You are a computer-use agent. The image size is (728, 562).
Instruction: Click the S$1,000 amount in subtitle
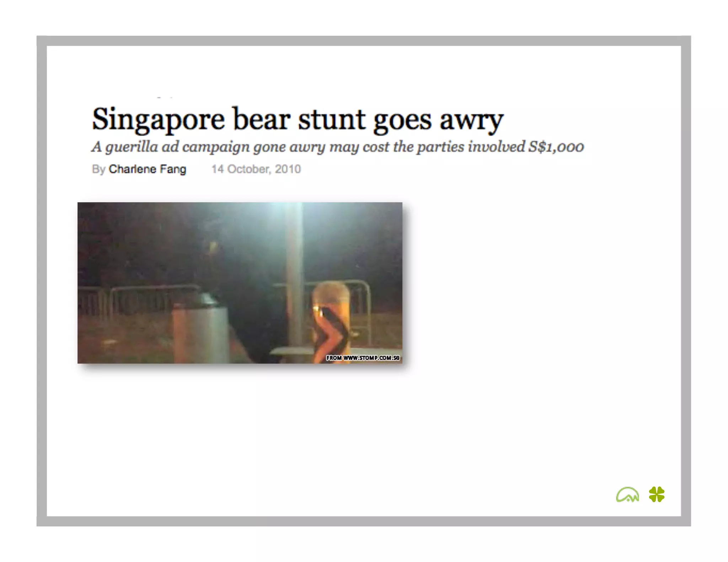click(556, 147)
